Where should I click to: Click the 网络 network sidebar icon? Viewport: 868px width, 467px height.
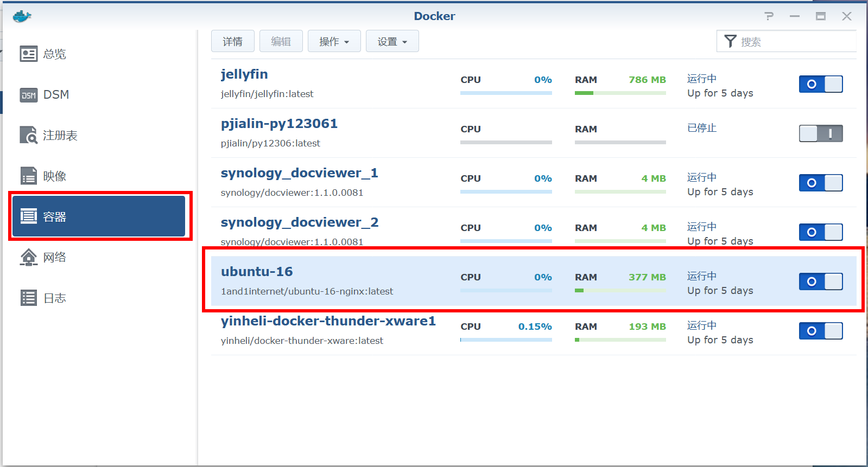tap(29, 257)
